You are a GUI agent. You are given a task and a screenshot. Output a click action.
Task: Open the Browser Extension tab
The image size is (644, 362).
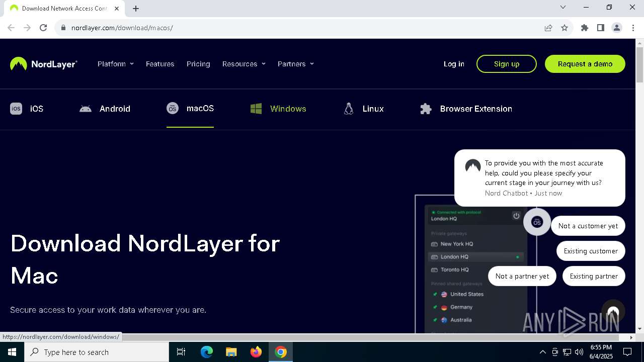pos(466,109)
